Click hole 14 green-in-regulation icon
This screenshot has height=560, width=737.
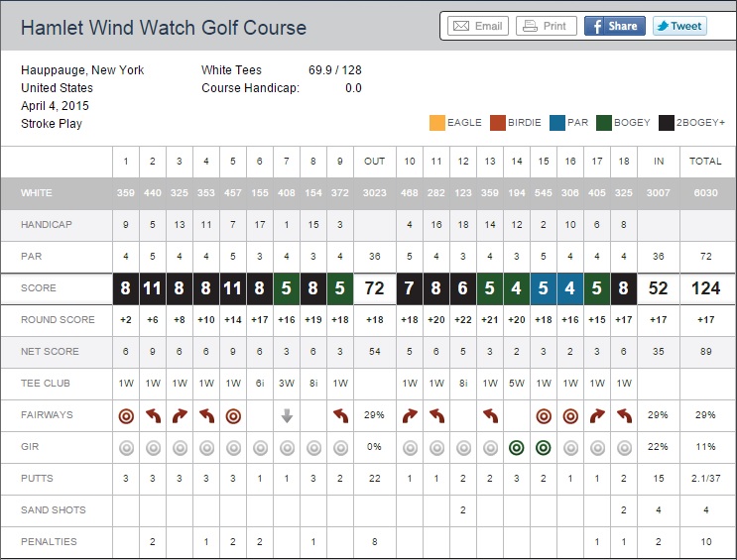[517, 447]
